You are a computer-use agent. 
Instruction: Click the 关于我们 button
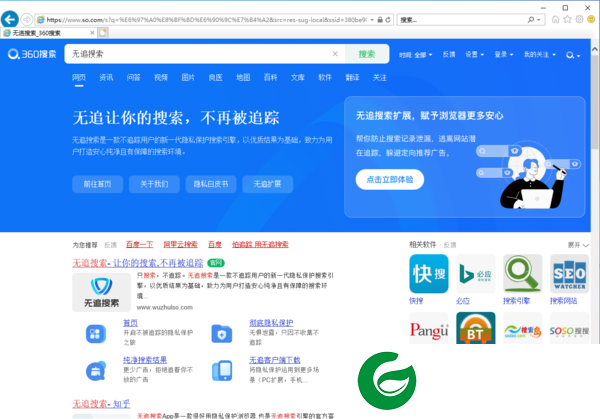154,184
